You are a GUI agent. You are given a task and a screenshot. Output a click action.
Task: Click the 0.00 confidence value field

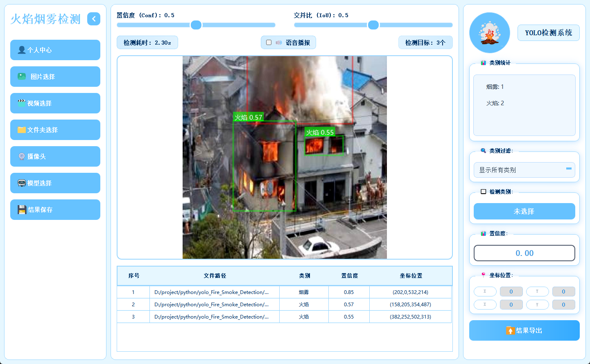[x=524, y=253]
